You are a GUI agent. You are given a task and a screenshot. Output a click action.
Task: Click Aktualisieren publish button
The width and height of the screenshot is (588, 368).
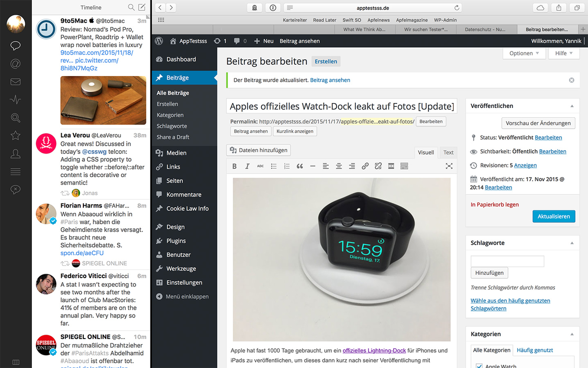coord(554,216)
